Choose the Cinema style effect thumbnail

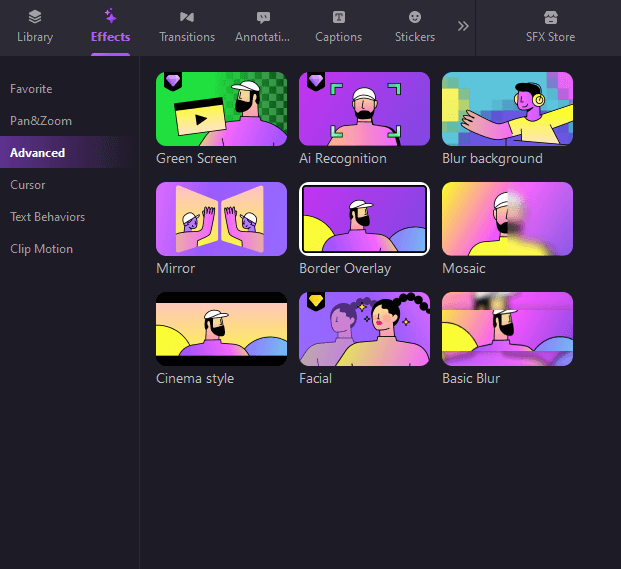(x=221, y=329)
